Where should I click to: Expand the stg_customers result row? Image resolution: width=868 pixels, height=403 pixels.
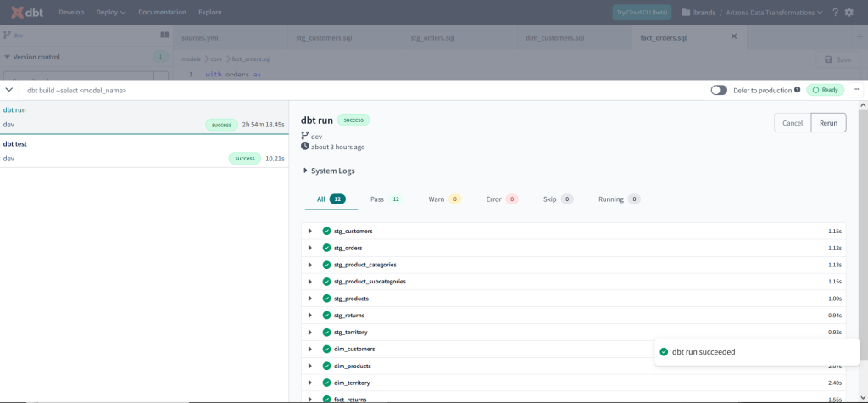(x=310, y=231)
